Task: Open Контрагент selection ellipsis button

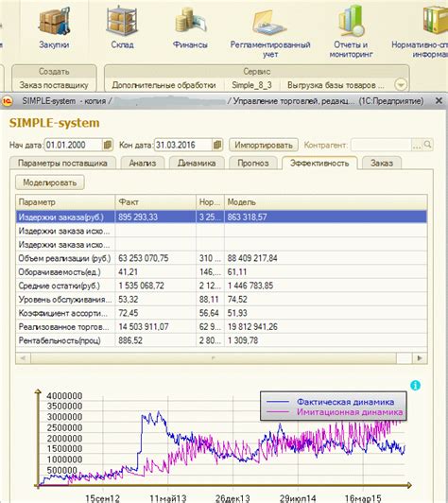Action: point(417,146)
